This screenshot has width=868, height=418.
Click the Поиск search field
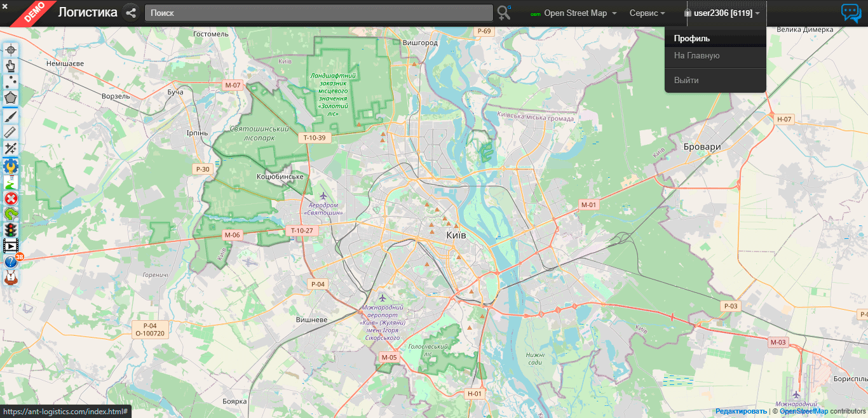click(318, 13)
